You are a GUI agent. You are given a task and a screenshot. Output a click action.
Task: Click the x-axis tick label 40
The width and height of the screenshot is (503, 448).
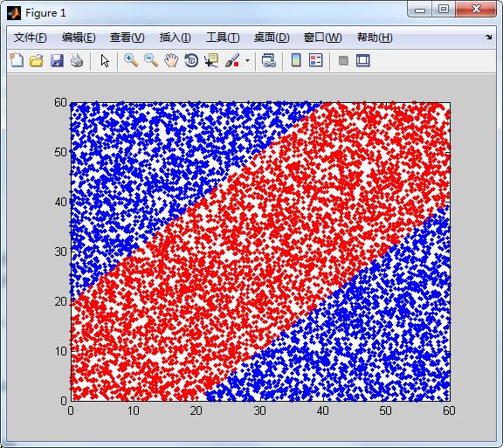click(322, 410)
